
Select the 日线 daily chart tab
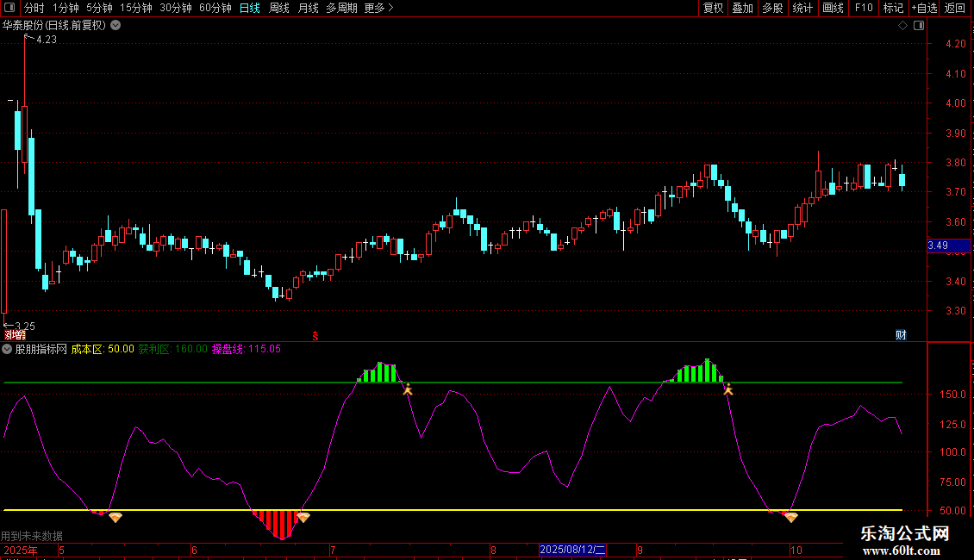(x=250, y=8)
